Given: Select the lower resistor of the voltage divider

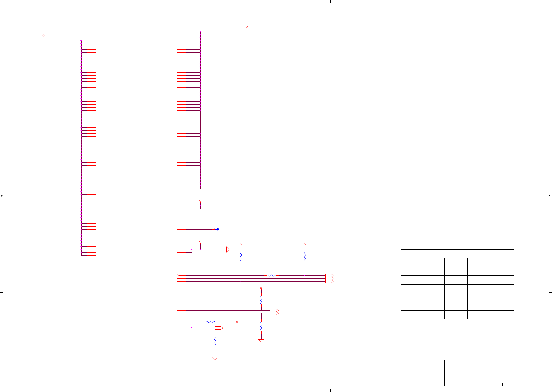Looking at the screenshot, I should (x=261, y=326).
